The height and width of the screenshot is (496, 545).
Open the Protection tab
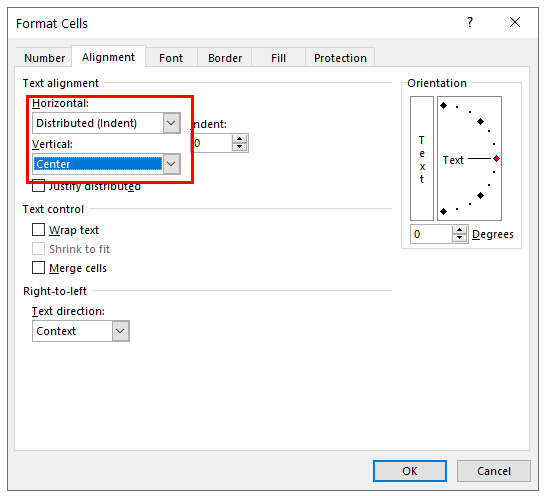(x=340, y=58)
